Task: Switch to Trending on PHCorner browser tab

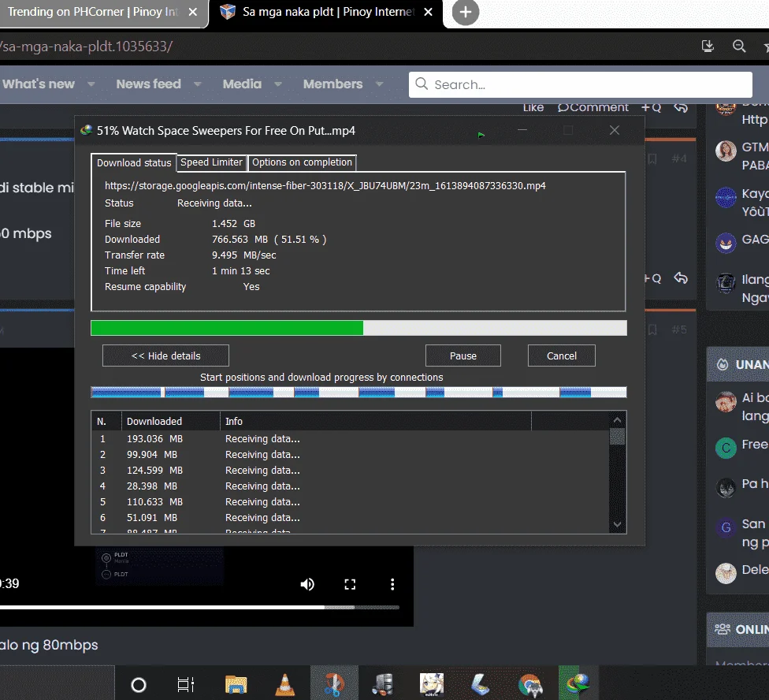Action: tap(92, 12)
